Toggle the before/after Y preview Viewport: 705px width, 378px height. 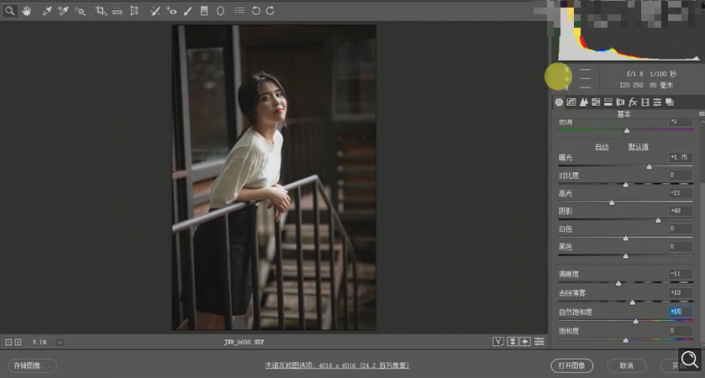point(498,342)
